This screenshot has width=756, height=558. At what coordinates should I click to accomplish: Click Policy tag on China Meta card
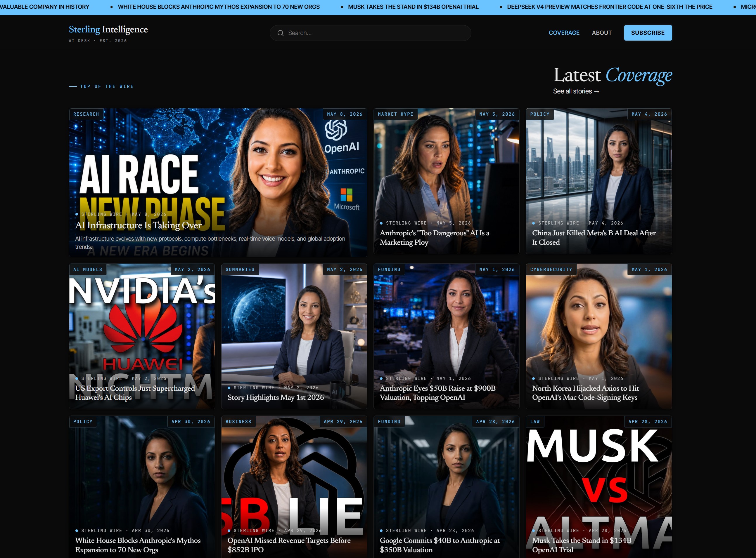click(540, 114)
